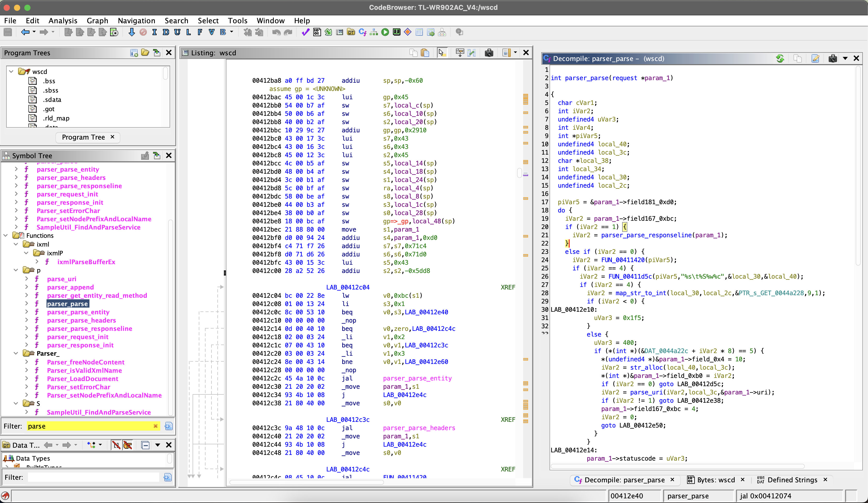This screenshot has height=503, width=868.
Task: Open the Data Type Manager toolbar icon
Action: pyautogui.click(x=351, y=32)
